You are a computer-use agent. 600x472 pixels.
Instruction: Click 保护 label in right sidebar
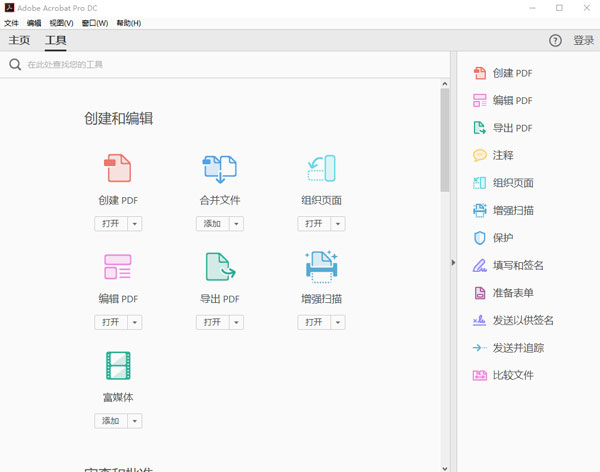point(503,238)
